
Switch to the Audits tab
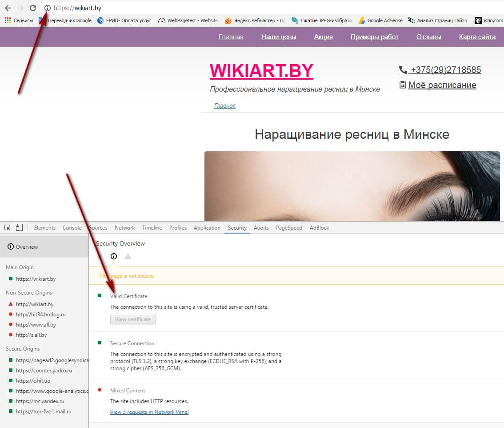tap(261, 227)
